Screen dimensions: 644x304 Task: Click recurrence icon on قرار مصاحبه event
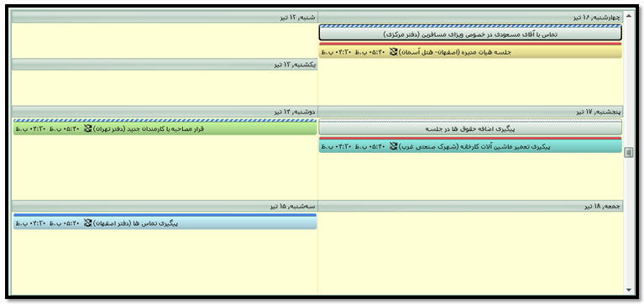(x=88, y=128)
